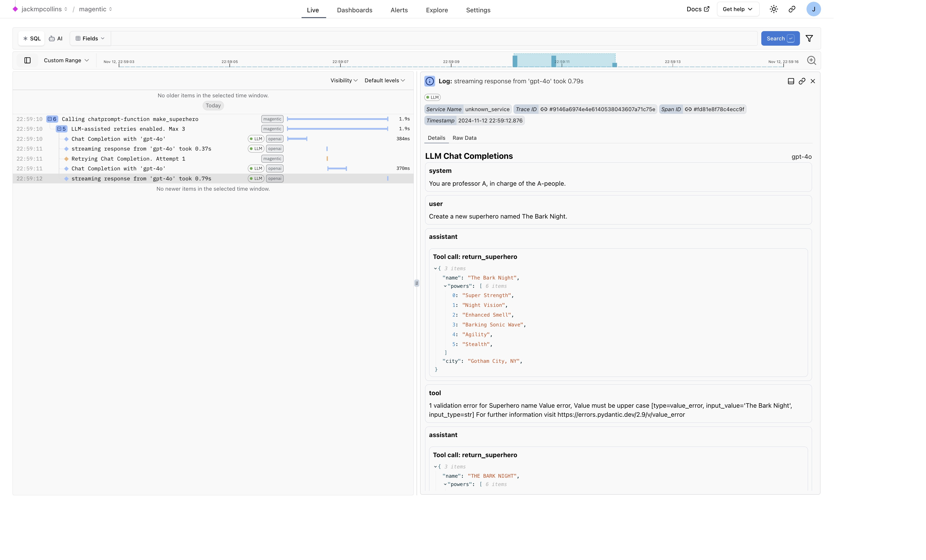The width and height of the screenshot is (926, 560).
Task: Click the filter funnel icon
Action: pos(809,38)
